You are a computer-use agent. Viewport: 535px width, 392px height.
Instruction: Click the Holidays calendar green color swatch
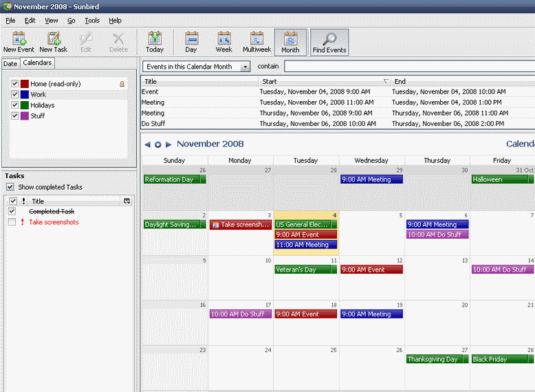pyautogui.click(x=25, y=105)
